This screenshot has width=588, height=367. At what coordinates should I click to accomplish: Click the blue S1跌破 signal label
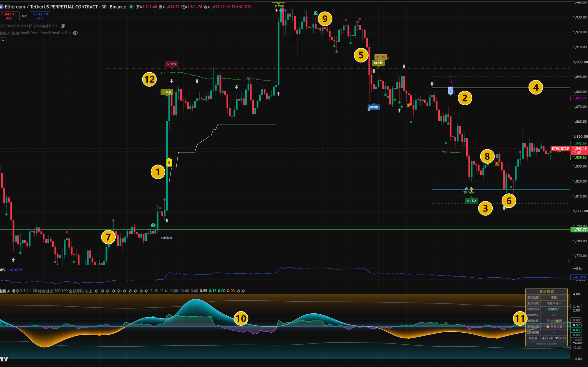[x=373, y=107]
